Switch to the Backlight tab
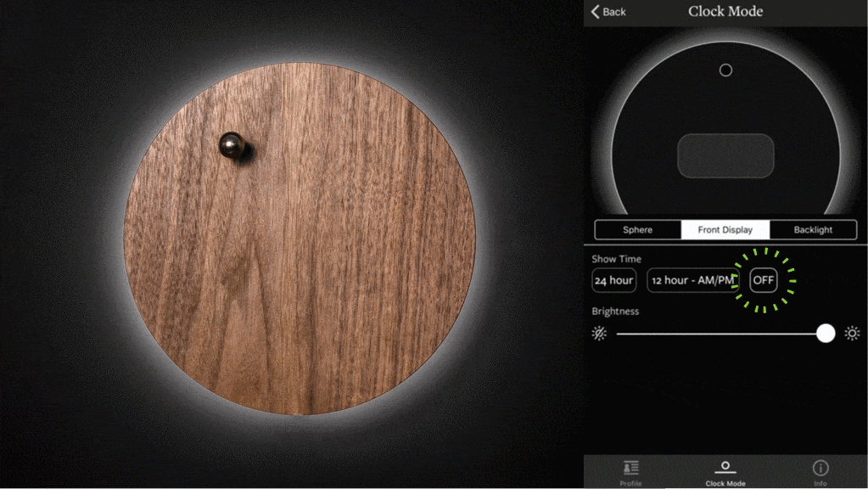This screenshot has height=489, width=868. (x=813, y=230)
